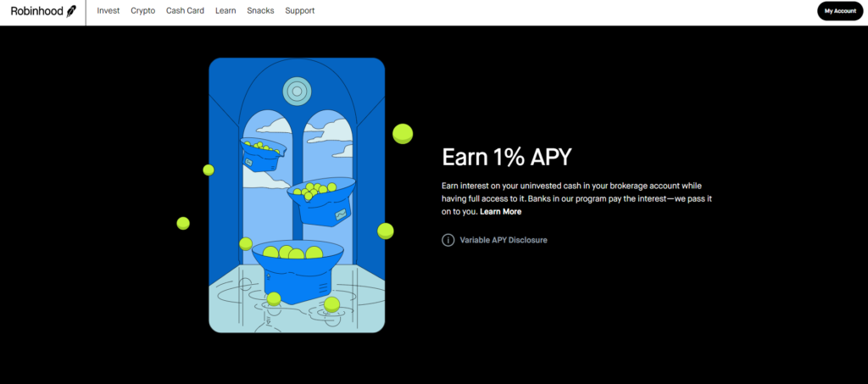Open the Variable APY Disclosure text
868x384 pixels.
coord(504,240)
